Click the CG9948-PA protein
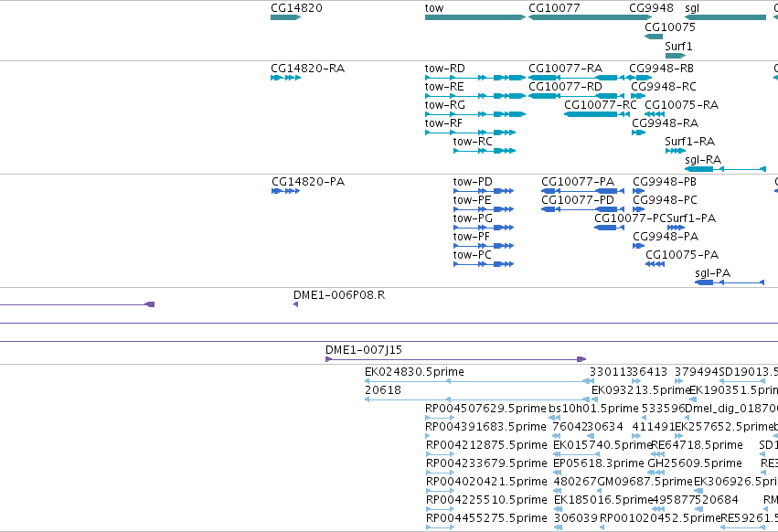This screenshot has height=532, width=778. coord(638,246)
